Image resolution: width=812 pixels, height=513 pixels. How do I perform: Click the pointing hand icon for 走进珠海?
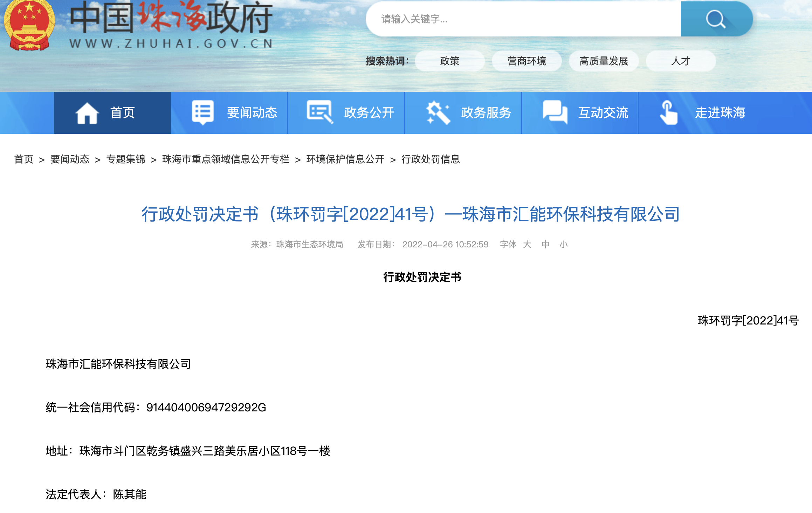coord(668,112)
